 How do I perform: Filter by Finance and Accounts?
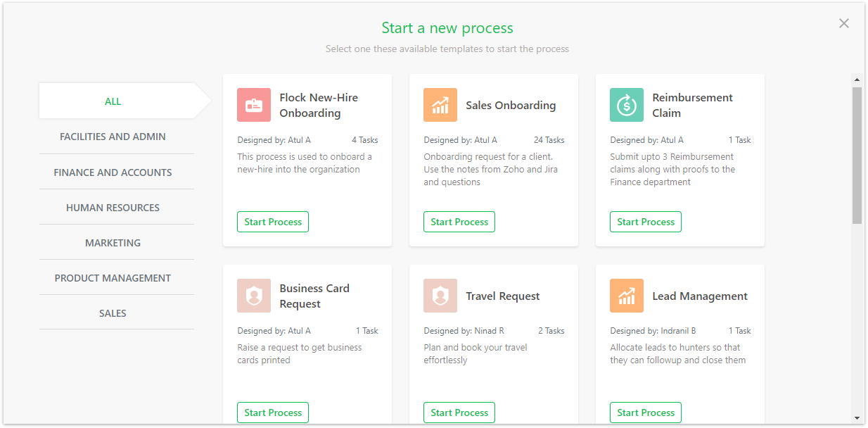point(117,172)
